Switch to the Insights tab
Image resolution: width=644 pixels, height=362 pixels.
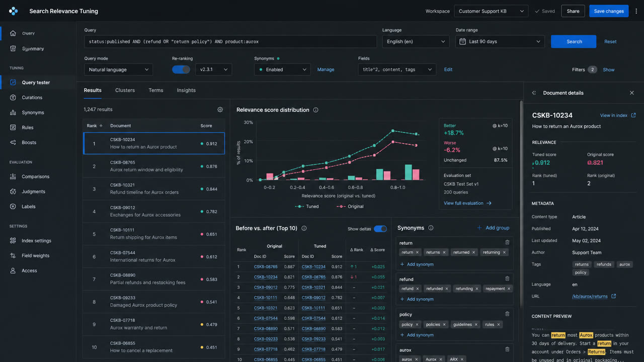click(x=186, y=90)
